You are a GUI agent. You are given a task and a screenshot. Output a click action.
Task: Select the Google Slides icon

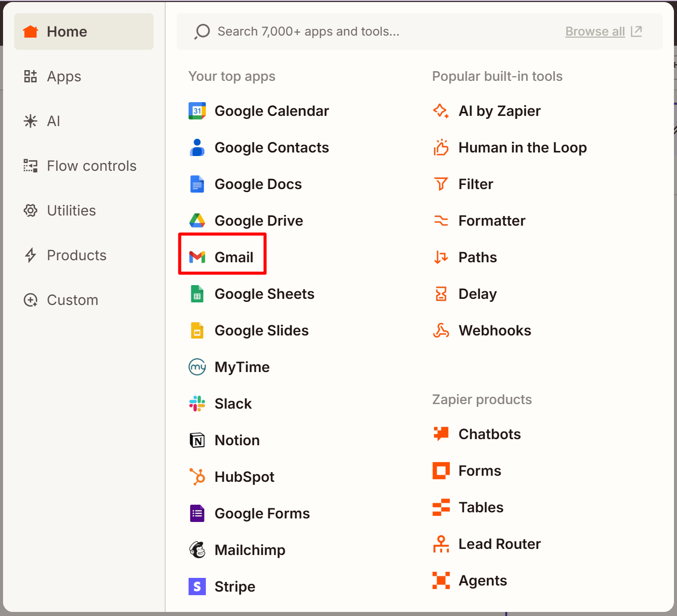tap(197, 330)
